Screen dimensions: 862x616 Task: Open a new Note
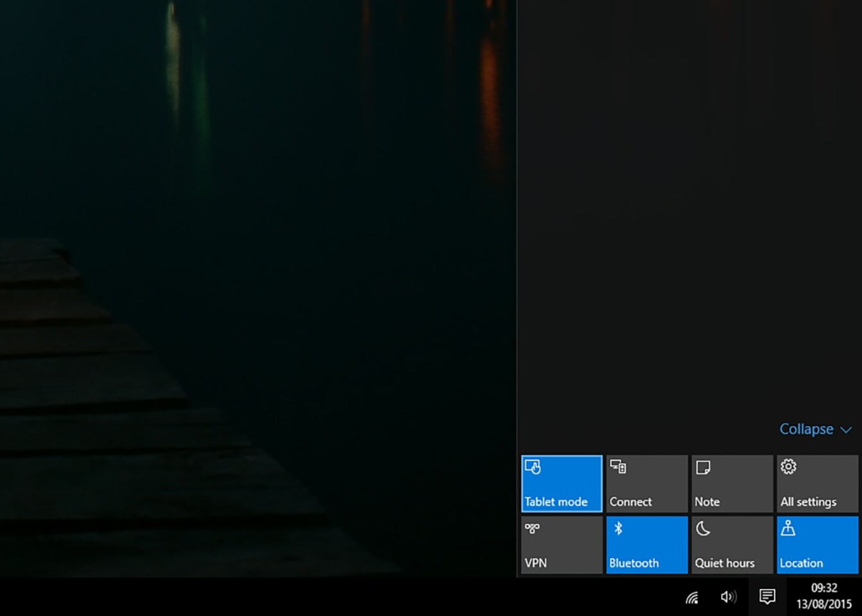[732, 483]
